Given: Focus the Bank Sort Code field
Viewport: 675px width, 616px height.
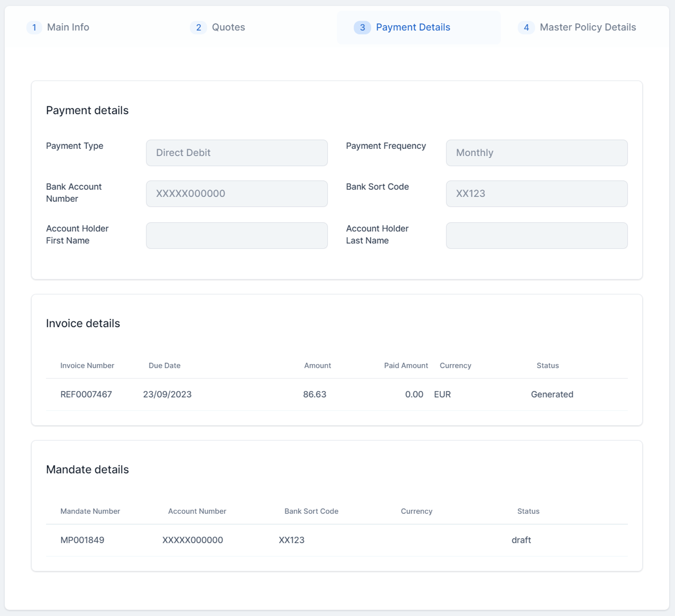Looking at the screenshot, I should click(x=537, y=194).
